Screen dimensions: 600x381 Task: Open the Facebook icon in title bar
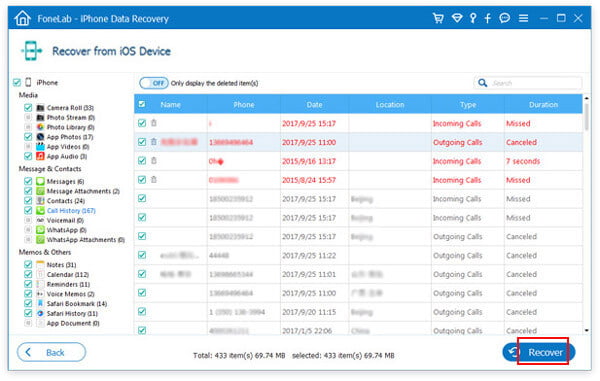[488, 18]
